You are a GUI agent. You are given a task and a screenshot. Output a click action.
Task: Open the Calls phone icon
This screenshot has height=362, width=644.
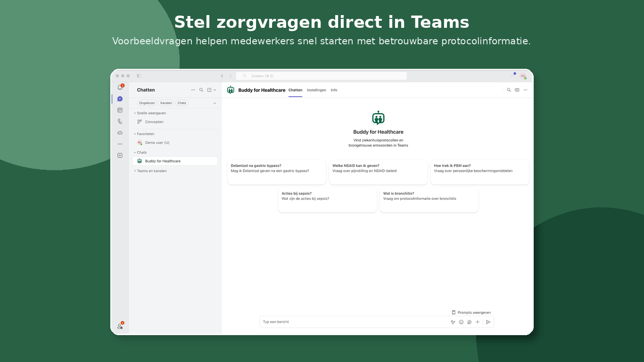pyautogui.click(x=120, y=122)
